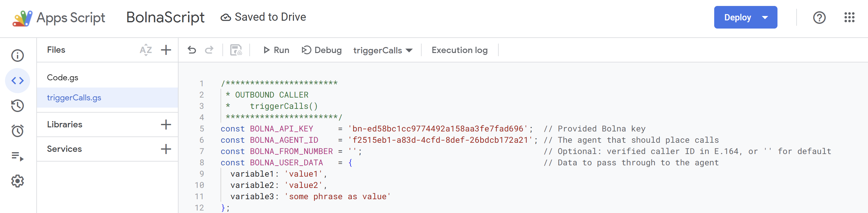Image resolution: width=868 pixels, height=213 pixels.
Task: Switch to the Code.gs file
Action: click(62, 77)
